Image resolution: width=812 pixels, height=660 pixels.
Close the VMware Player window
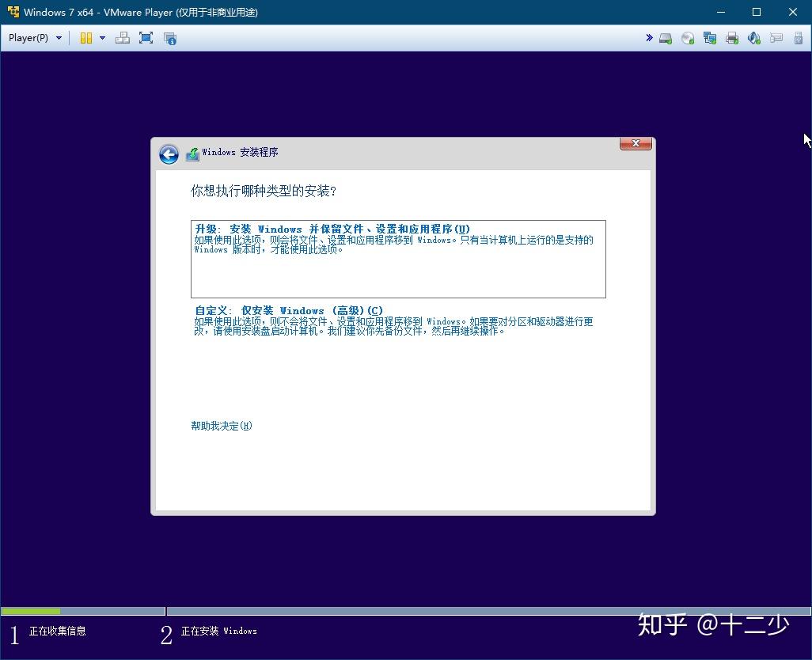pyautogui.click(x=793, y=12)
